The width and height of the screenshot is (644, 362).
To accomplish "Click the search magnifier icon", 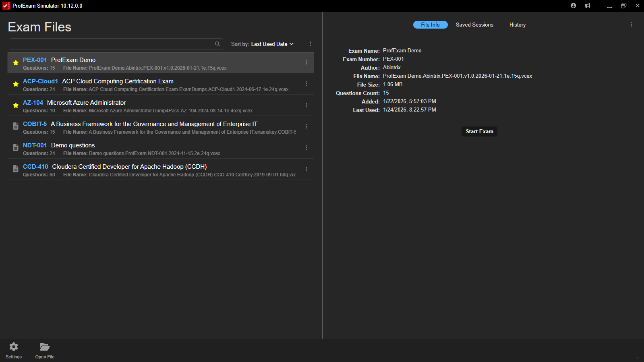I will [x=217, y=44].
